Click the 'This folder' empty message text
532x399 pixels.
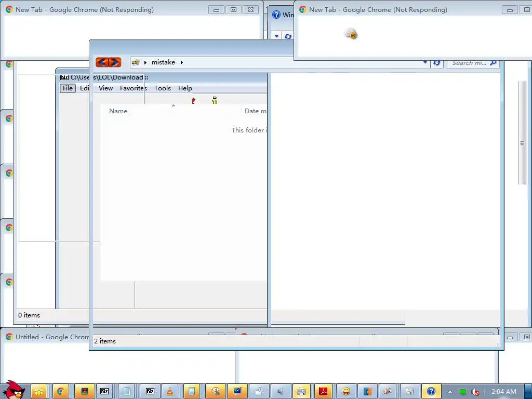tap(249, 130)
